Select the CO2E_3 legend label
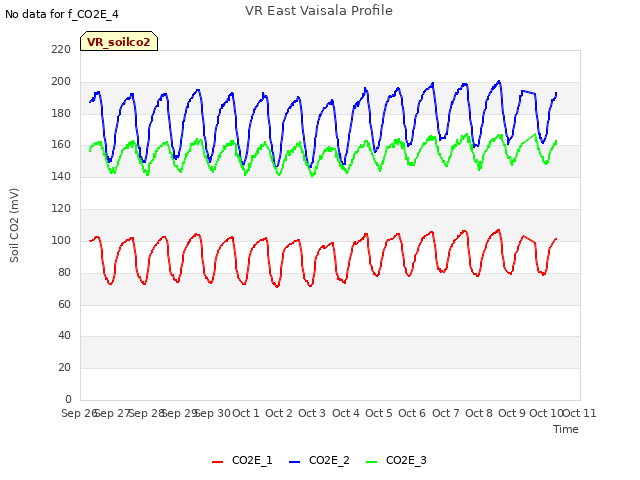Viewport: 640px width, 480px height. coord(406,460)
